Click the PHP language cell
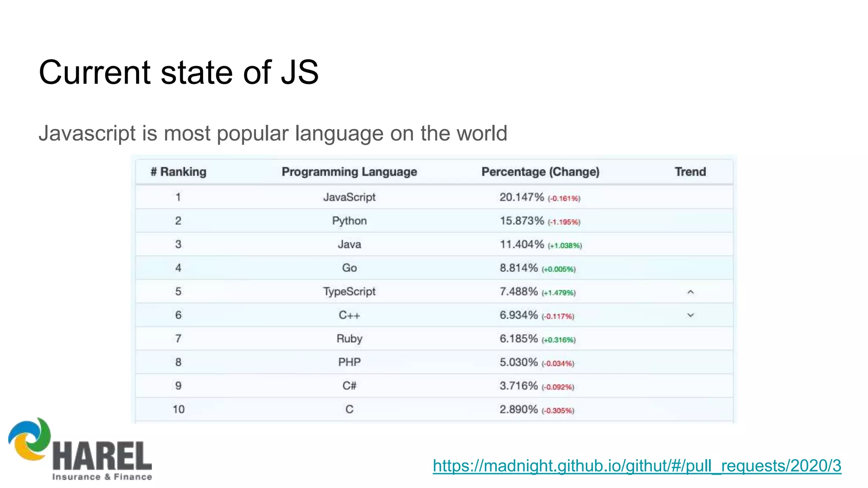Image resolution: width=868 pixels, height=488 pixels. 349,362
